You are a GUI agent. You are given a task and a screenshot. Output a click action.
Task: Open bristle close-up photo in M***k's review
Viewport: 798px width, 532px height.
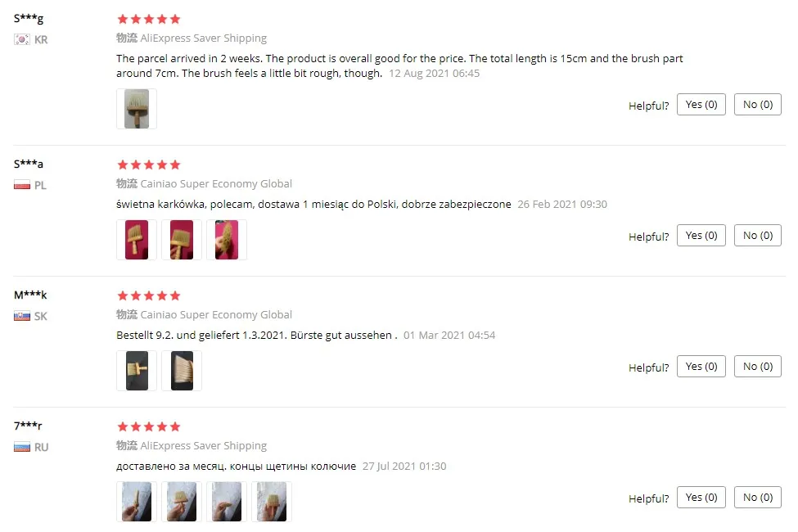click(182, 371)
